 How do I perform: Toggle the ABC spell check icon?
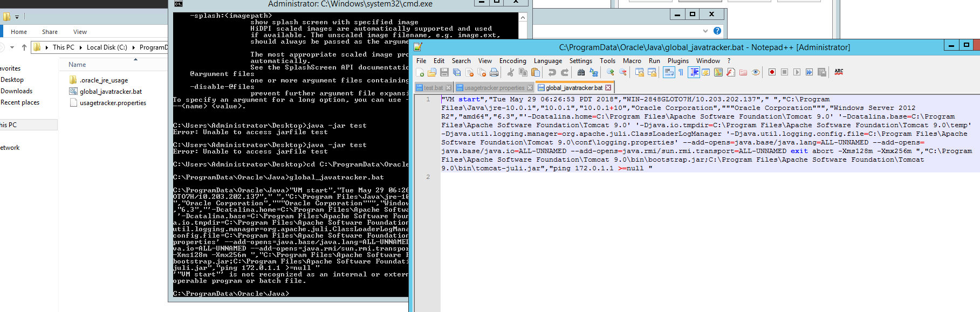pos(839,72)
